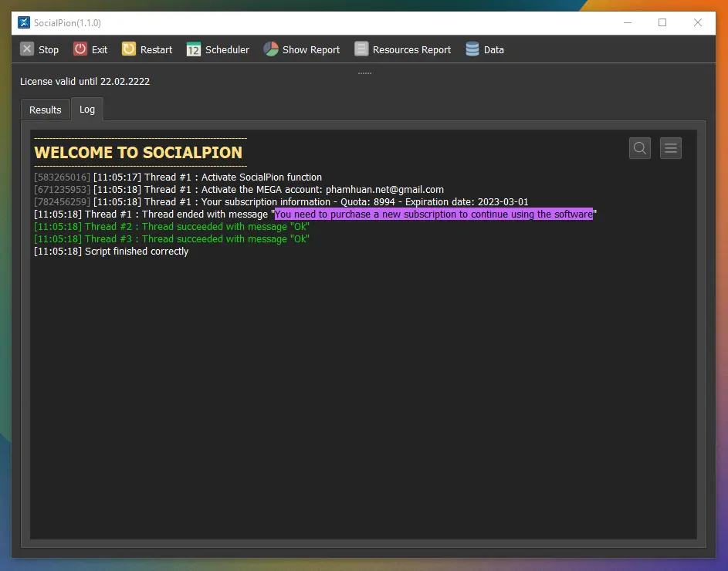Screen dimensions: 728x571
Task: Click the dotted toolbar grip handle
Action: 364,73
